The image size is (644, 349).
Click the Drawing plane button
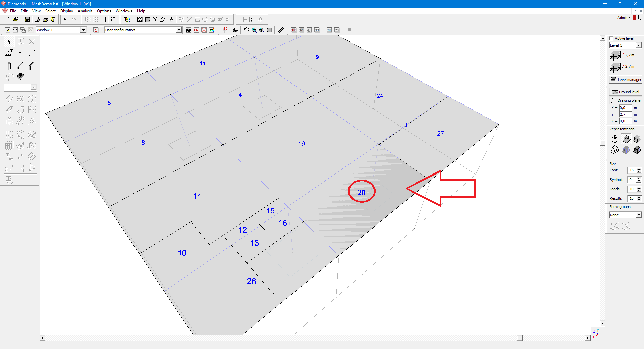point(626,100)
